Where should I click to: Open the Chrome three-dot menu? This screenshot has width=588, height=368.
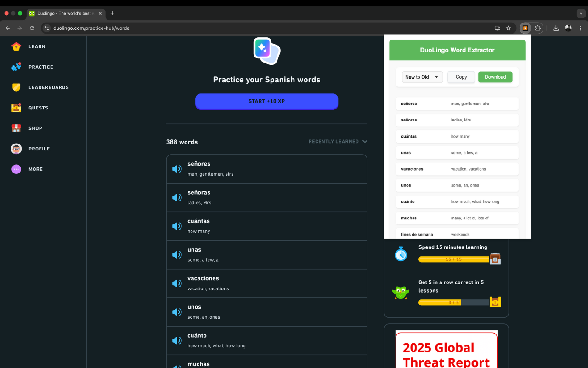click(581, 28)
